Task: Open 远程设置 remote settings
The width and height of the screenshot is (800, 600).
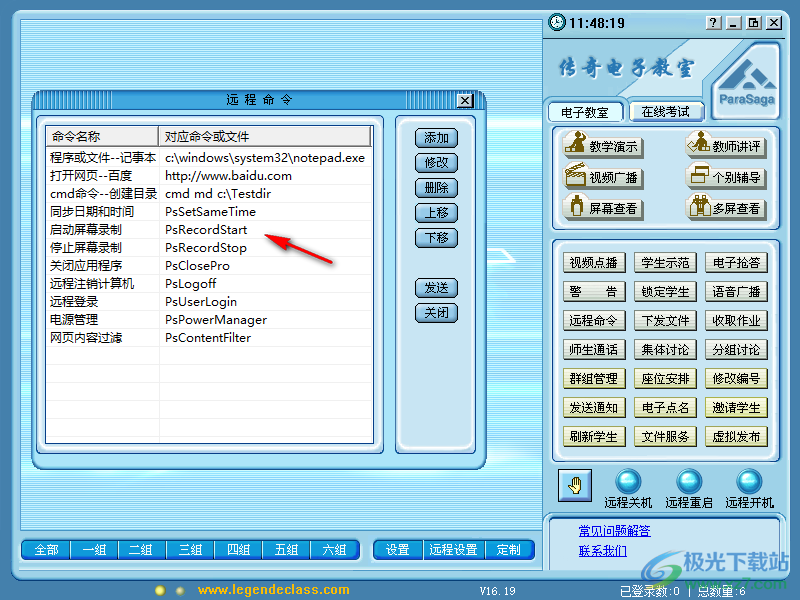Action: [454, 550]
